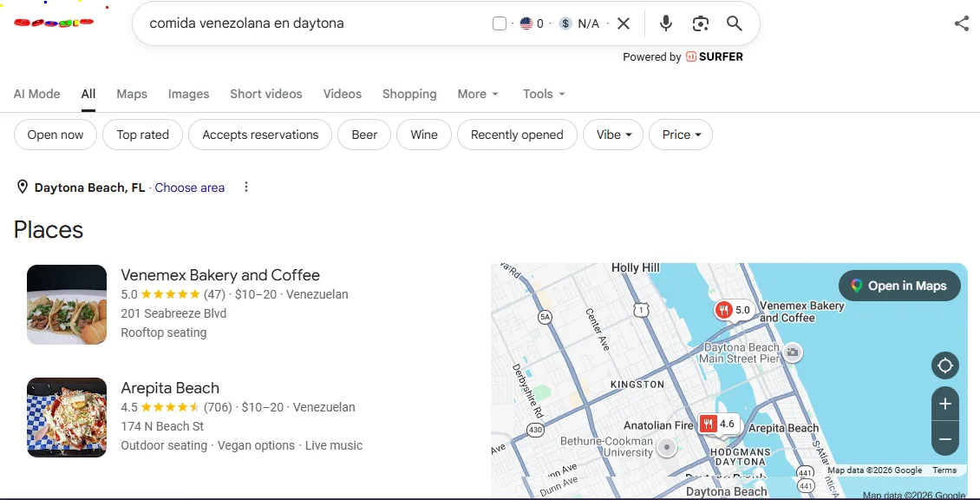
Task: Click Daytona Beach Main Street Pier camera icon
Action: pos(793,352)
